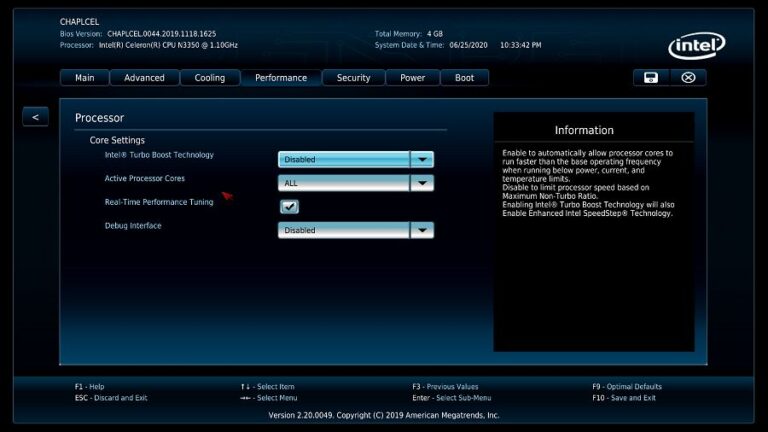Open the Debug Interface dropdown arrow

422,230
